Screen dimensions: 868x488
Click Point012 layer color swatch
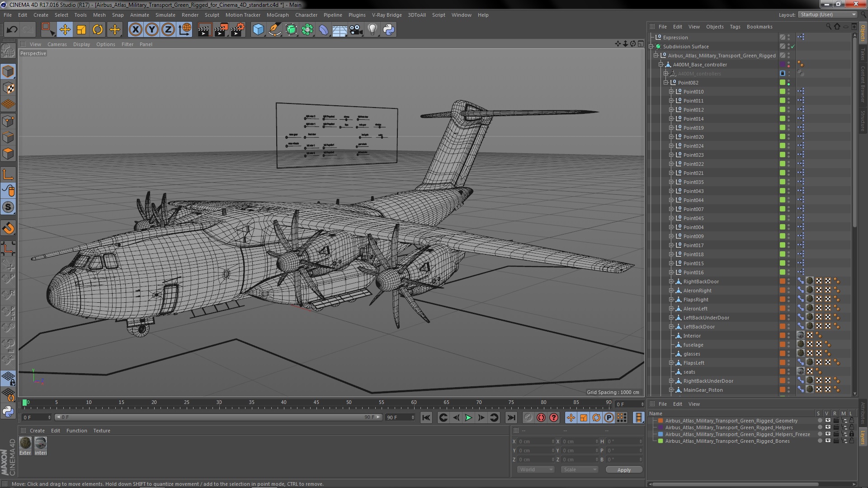pos(783,110)
